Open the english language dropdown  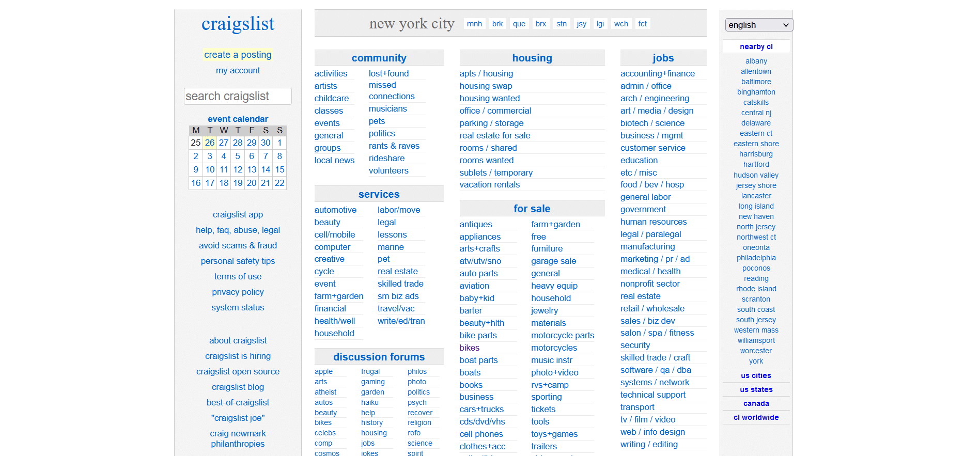coord(759,25)
